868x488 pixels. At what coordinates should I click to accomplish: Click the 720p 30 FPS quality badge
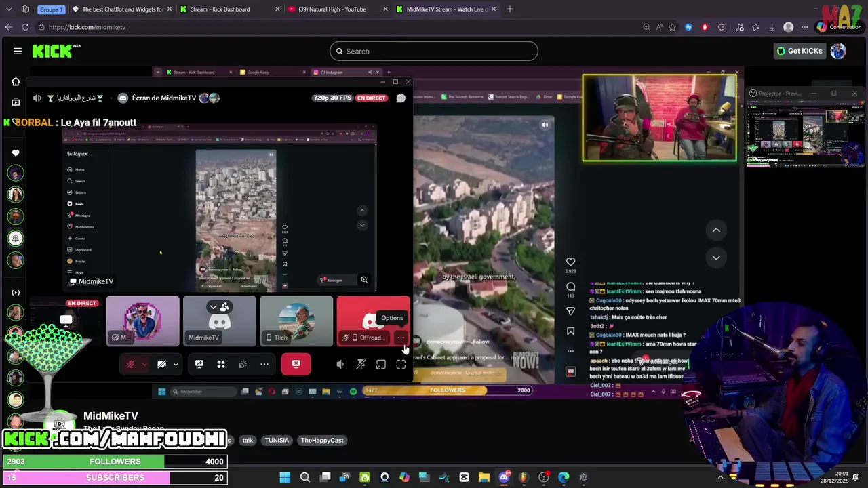[332, 98]
